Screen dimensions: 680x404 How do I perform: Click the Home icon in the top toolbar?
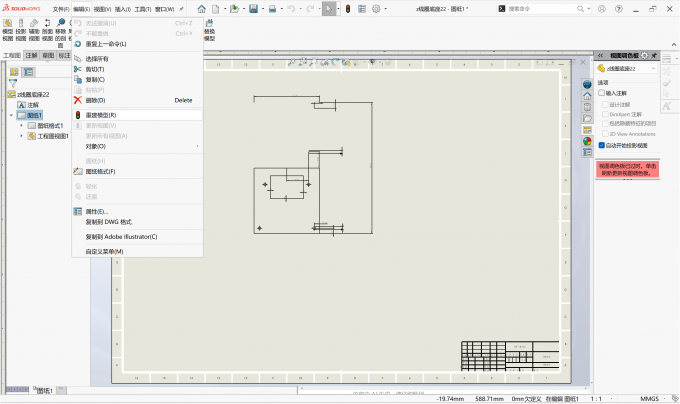[202, 9]
